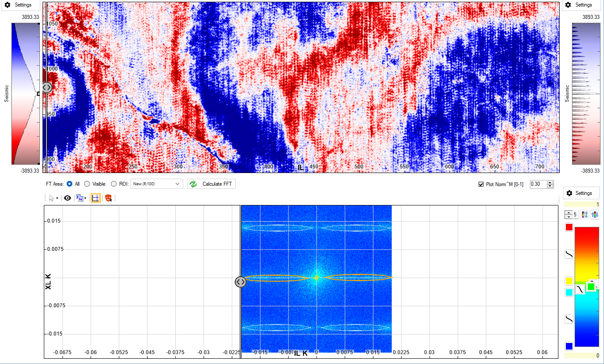Select the Visible radio button
The width and height of the screenshot is (604, 364).
point(87,184)
